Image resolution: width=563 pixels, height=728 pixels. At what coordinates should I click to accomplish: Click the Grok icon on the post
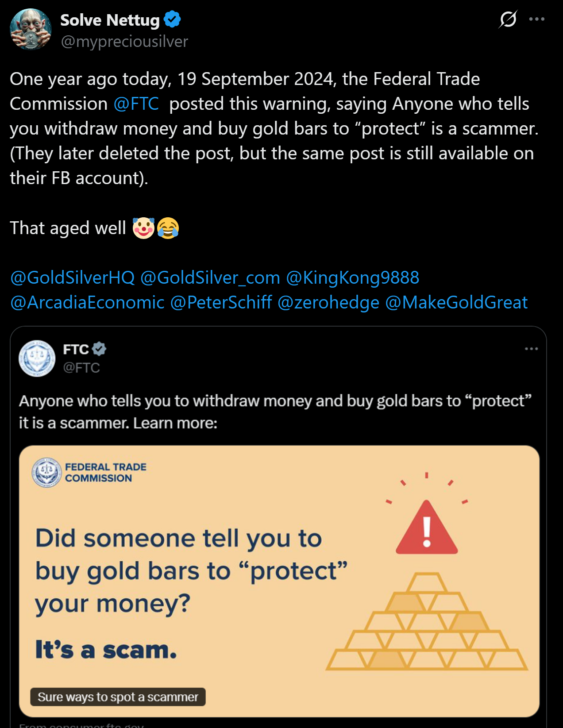[x=508, y=19]
